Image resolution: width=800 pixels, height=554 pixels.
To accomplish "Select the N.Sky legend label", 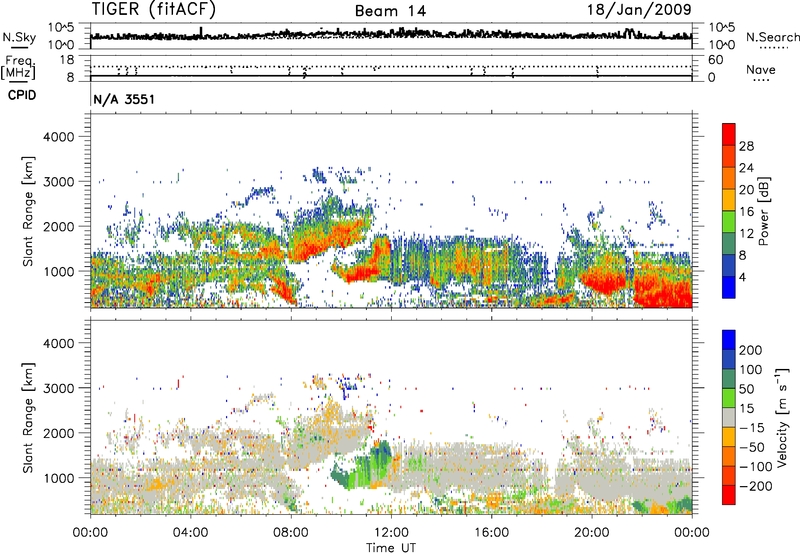I will 19,37.
